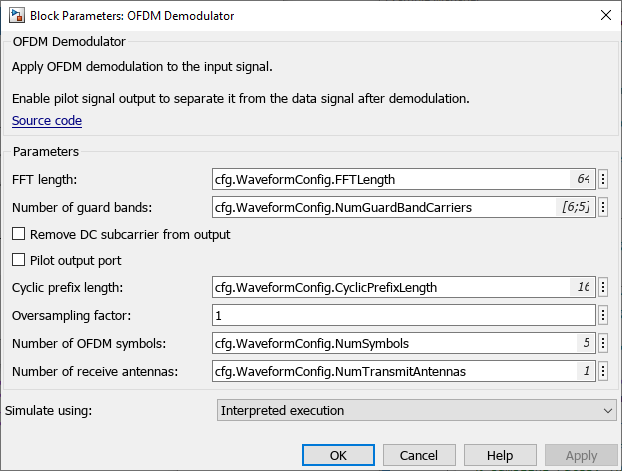Toggle the Pilot output port checkbox
The image size is (622, 471).
19,261
